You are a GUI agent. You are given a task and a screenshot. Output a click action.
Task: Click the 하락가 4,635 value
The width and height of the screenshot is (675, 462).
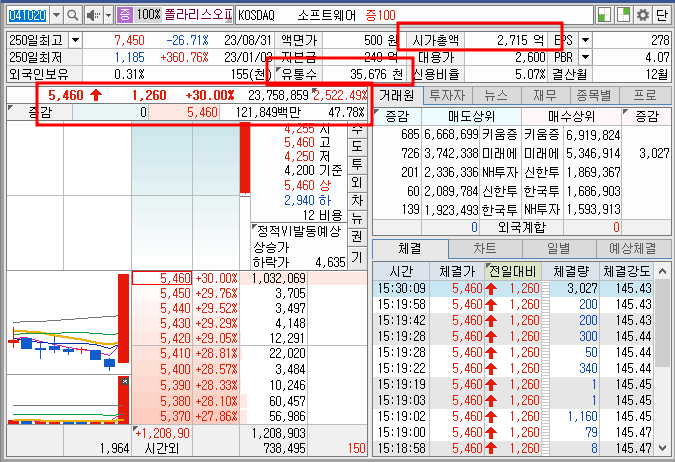(330, 262)
